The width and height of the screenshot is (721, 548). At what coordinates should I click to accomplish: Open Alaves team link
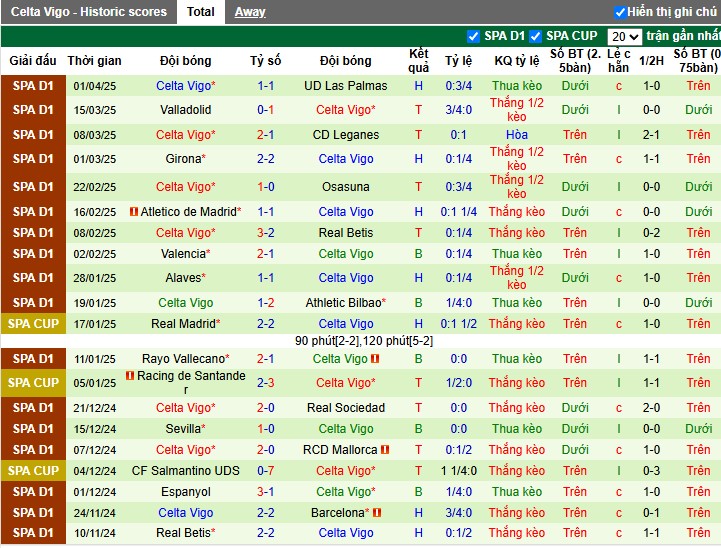coord(183,278)
